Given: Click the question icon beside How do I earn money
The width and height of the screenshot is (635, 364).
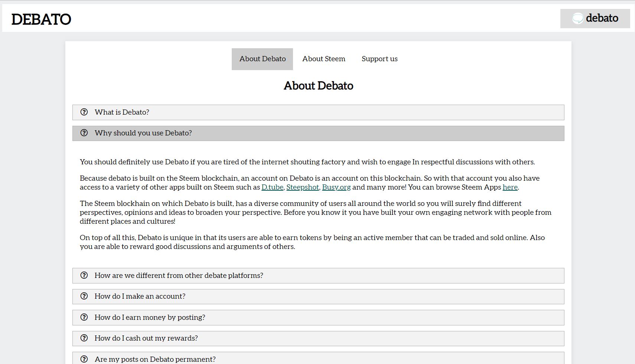Looking at the screenshot, I should [84, 317].
